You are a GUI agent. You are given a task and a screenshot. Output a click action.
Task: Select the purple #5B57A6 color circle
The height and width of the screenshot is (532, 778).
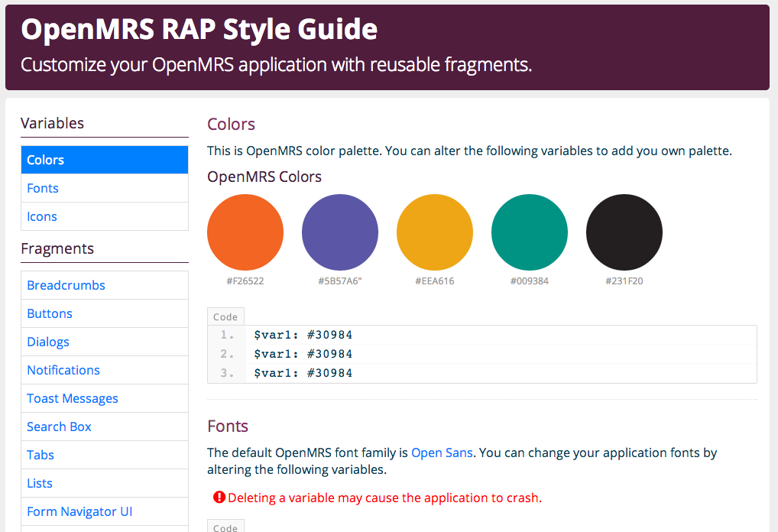click(340, 232)
